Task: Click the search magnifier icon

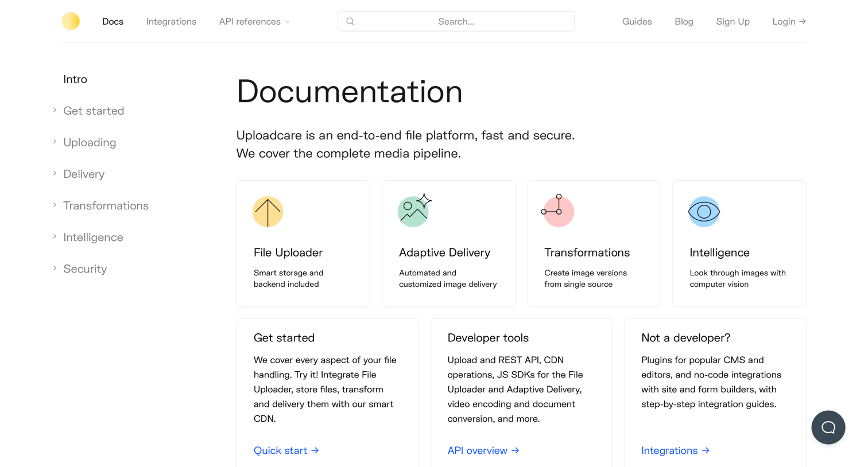Action: pos(350,21)
